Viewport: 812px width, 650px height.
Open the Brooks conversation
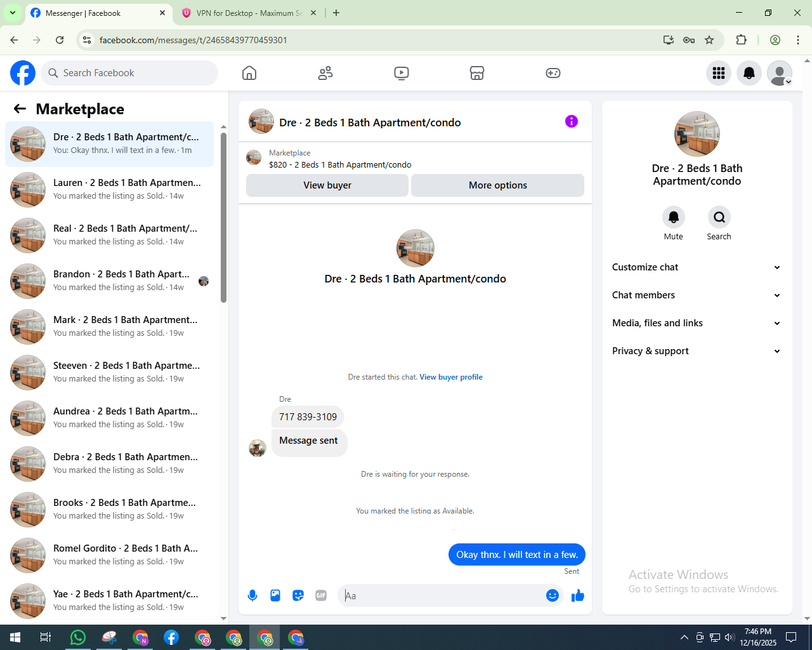109,510
